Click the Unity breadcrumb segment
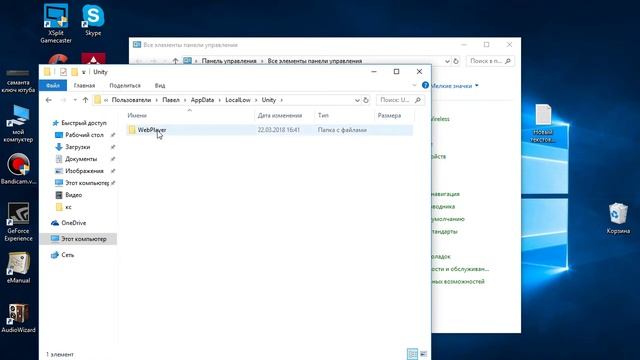This screenshot has width=640, height=360. 269,100
